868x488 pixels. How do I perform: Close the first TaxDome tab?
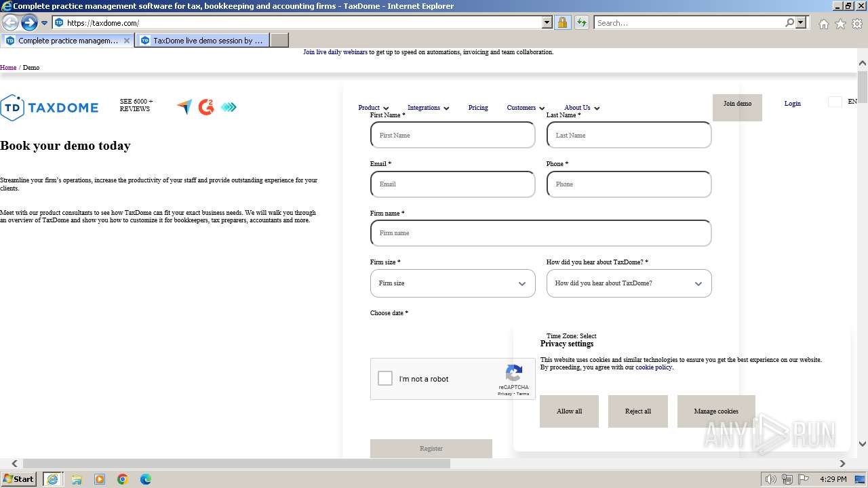[x=126, y=41]
